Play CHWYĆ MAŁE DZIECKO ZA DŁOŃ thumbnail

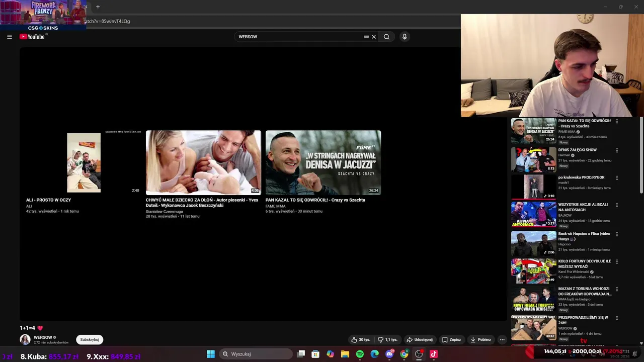pyautogui.click(x=203, y=162)
